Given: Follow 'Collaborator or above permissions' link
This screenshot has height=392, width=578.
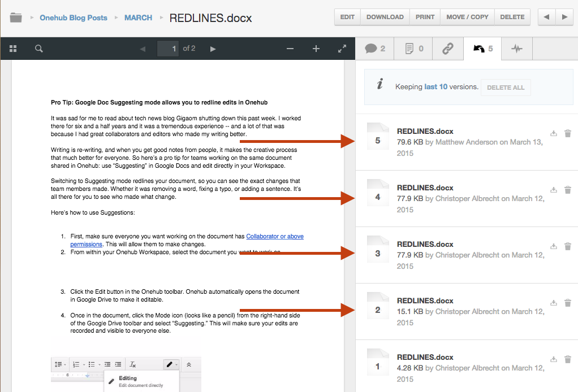Looking at the screenshot, I should (x=275, y=236).
